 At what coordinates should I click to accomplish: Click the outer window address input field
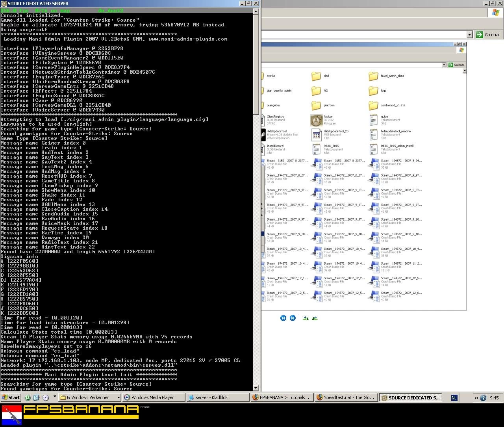click(364, 35)
